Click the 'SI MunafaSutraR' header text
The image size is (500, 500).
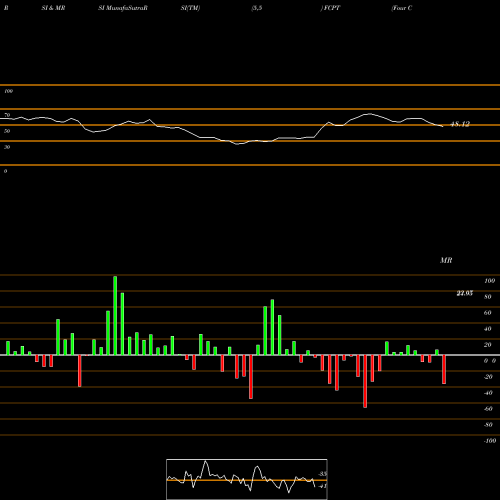[123, 8]
